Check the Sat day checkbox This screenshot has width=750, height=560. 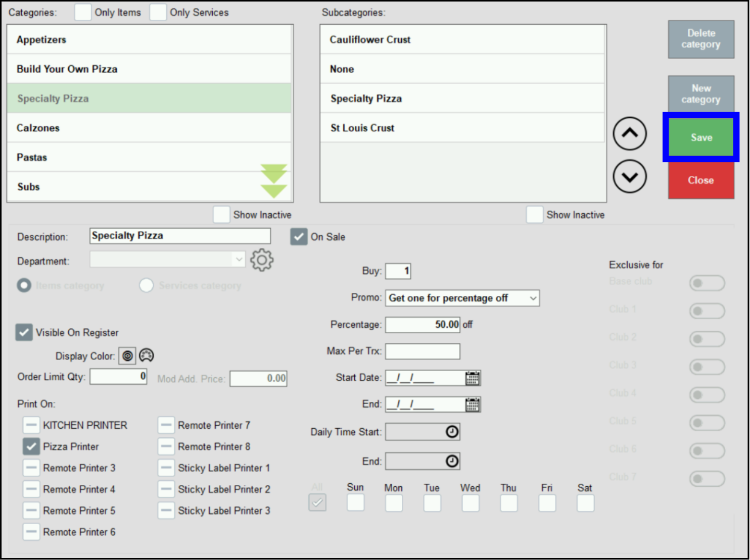coord(585,502)
